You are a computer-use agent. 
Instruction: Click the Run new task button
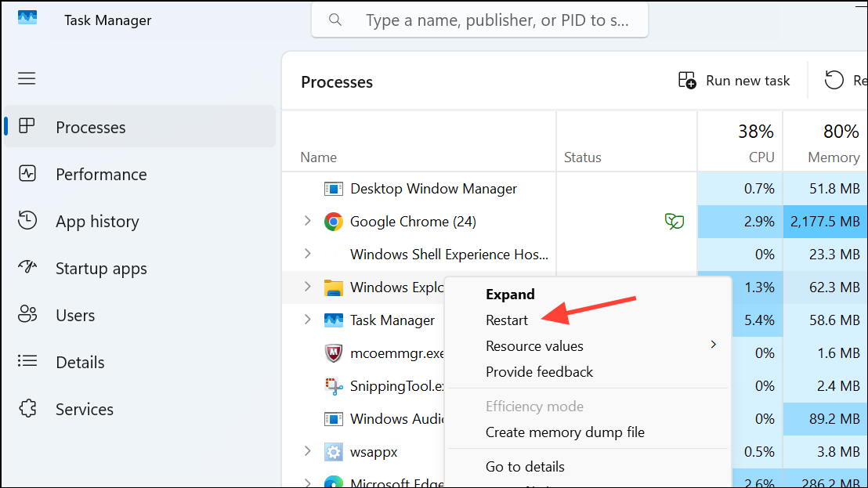pos(734,80)
